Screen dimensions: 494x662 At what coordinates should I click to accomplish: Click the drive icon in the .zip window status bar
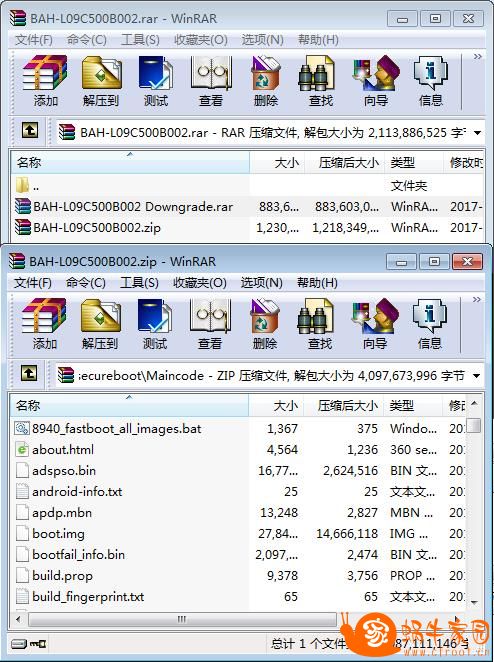point(19,644)
